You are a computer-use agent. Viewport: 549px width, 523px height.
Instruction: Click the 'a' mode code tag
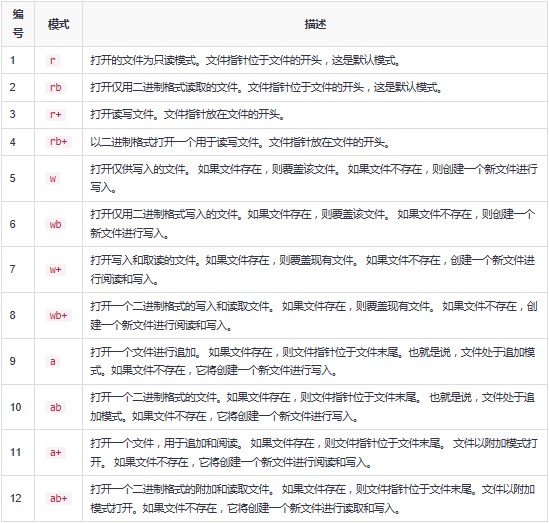click(53, 361)
